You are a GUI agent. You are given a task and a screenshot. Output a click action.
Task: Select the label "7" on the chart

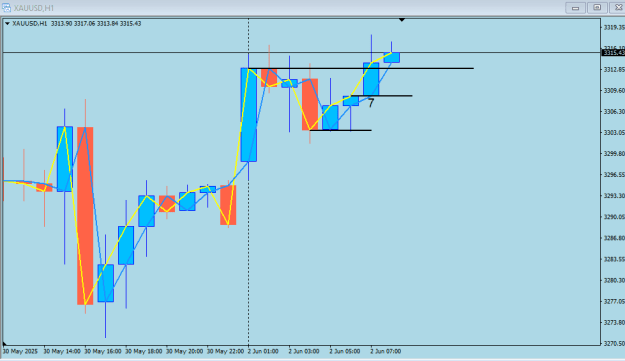pos(371,103)
